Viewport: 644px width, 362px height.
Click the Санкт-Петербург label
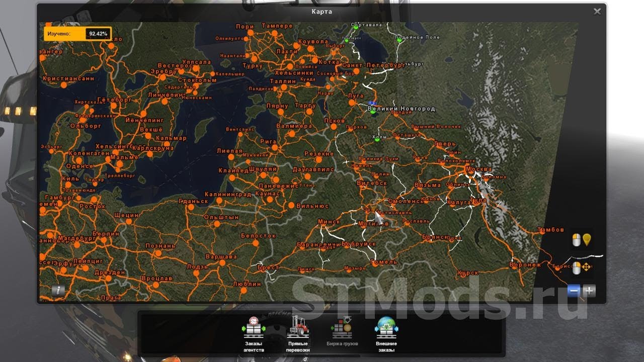[373, 65]
